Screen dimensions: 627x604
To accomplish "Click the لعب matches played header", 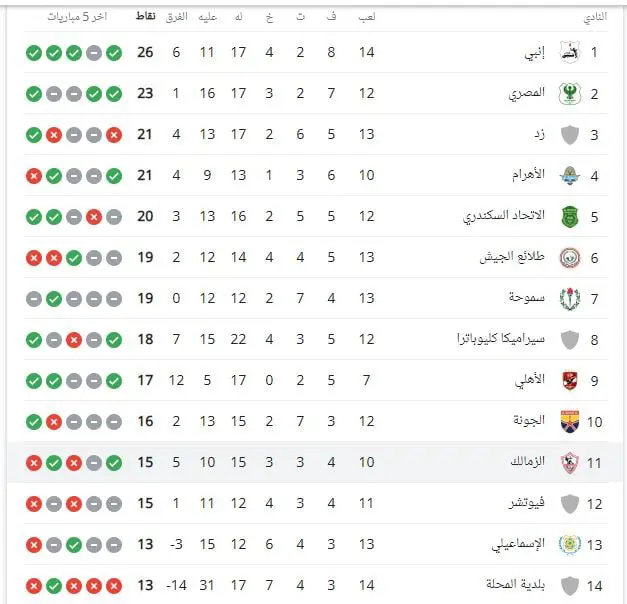I will 367,17.
